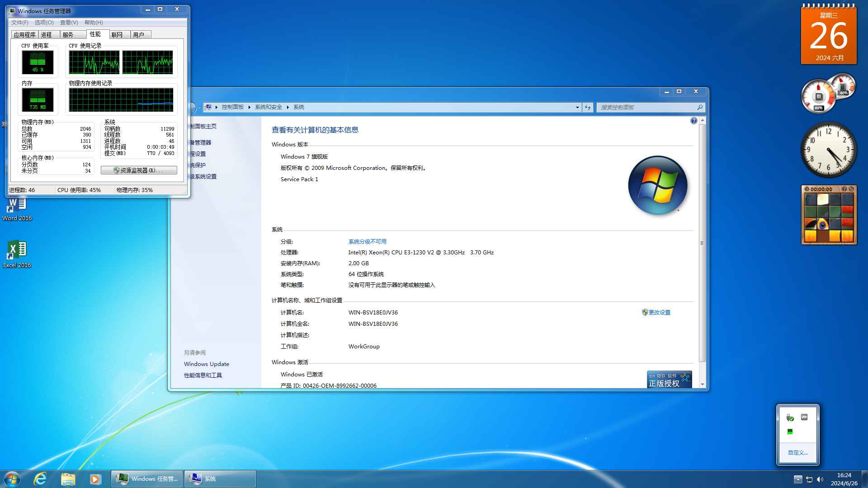Switch to the 进程 tab
This screenshot has height=488, width=868.
pos(47,35)
